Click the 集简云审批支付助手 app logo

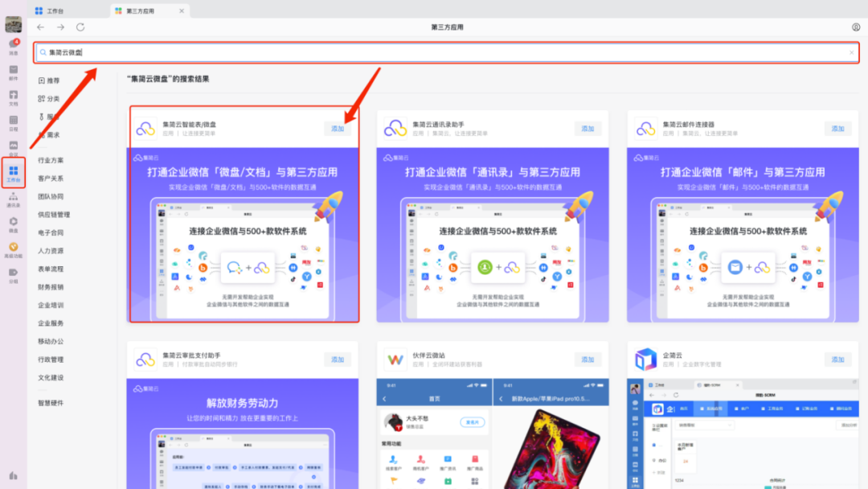(x=145, y=360)
